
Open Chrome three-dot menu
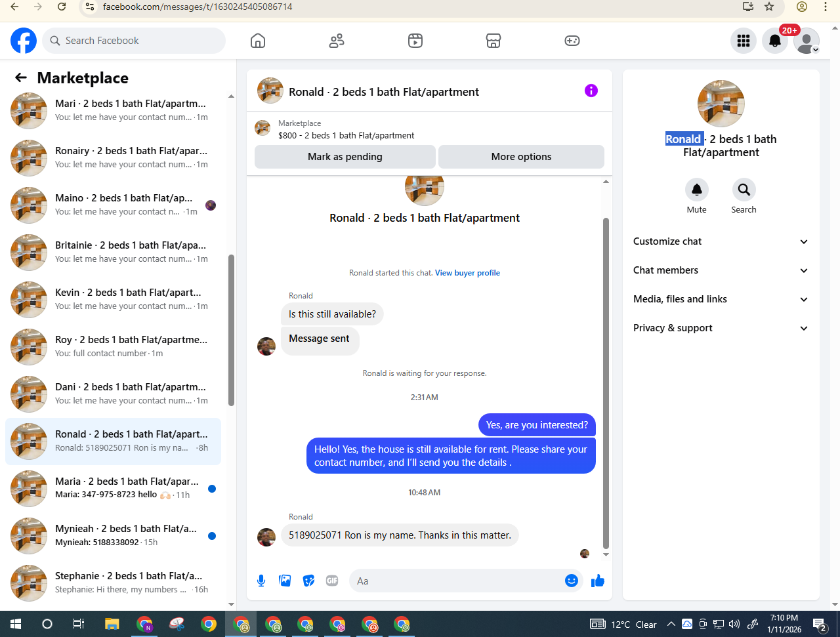pyautogui.click(x=826, y=7)
